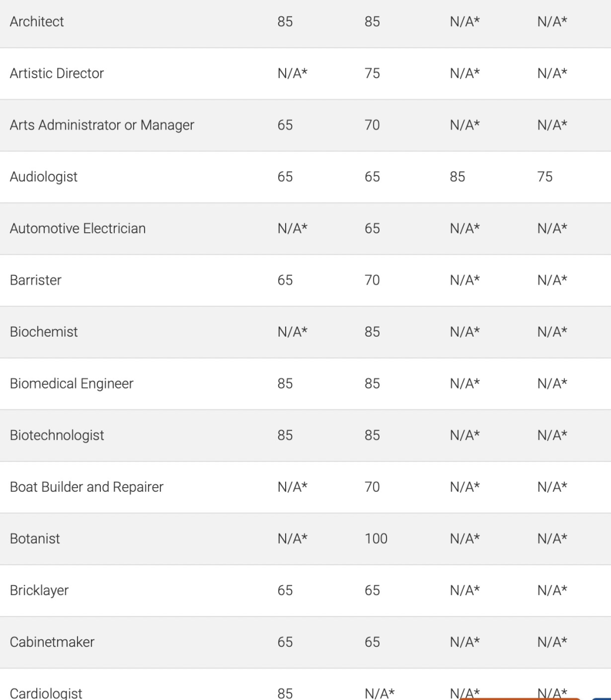Click the Automotive Electrician row label
This screenshot has width=611, height=700.
(78, 228)
